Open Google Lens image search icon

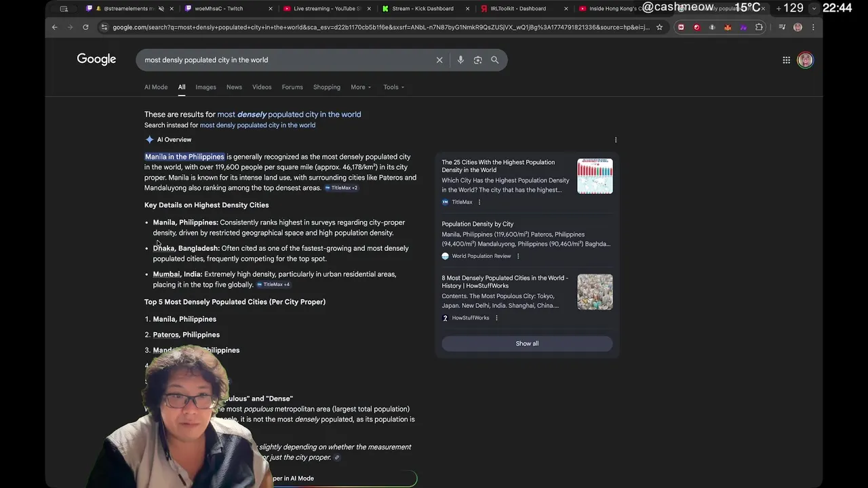pos(477,60)
